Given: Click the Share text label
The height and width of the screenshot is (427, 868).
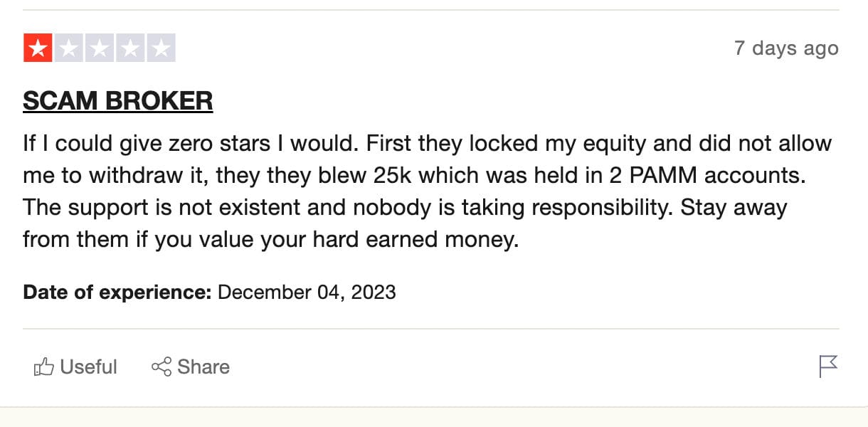Looking at the screenshot, I should coord(203,367).
